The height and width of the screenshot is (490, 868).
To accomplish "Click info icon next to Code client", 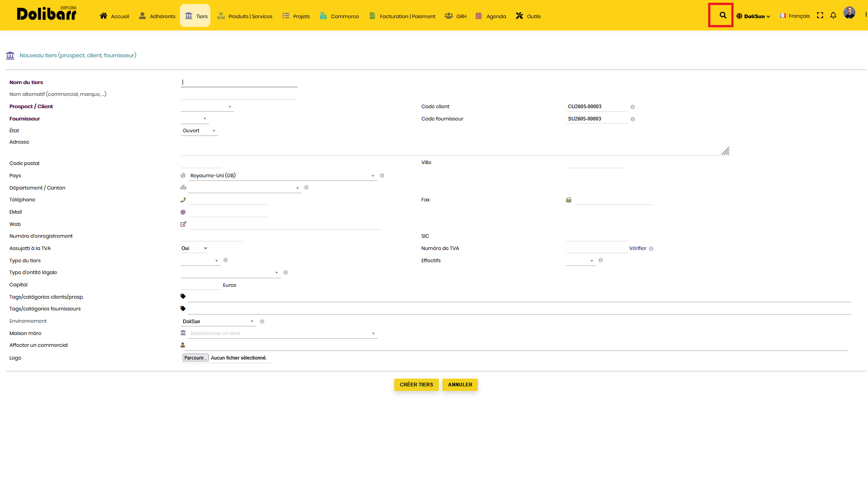I will (x=632, y=107).
